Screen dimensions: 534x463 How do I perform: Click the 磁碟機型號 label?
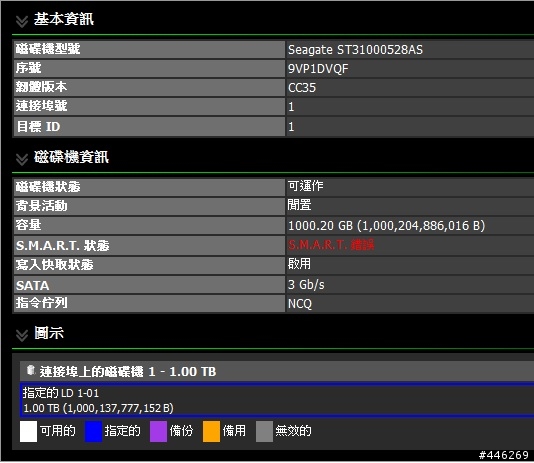click(48, 49)
